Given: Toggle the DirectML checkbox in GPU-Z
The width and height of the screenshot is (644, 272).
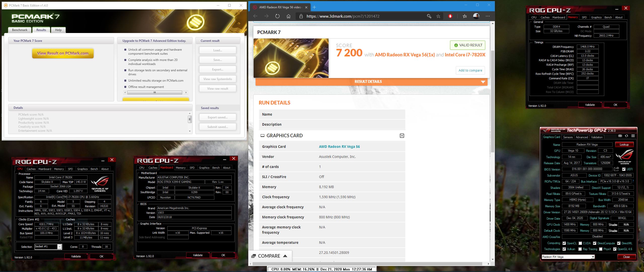Looking at the screenshot, I should tap(619, 243).
